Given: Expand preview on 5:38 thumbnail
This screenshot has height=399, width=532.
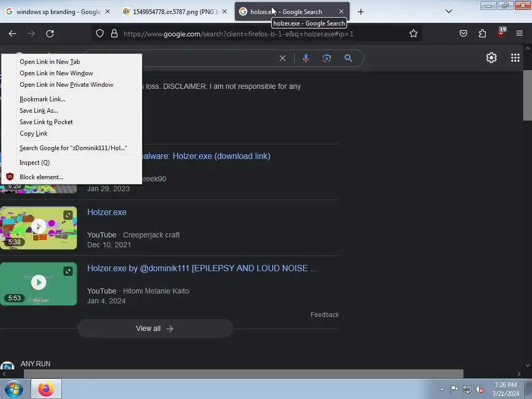Looking at the screenshot, I should 68,215.
